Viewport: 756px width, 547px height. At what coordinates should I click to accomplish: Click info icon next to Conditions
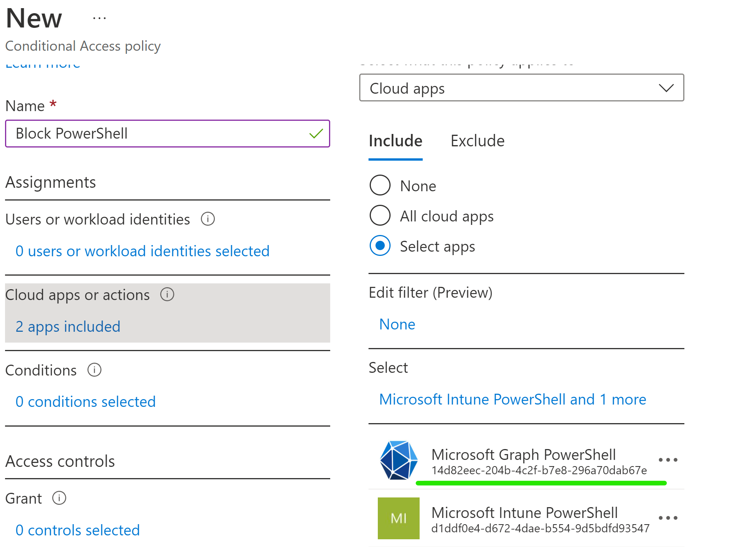click(x=94, y=370)
